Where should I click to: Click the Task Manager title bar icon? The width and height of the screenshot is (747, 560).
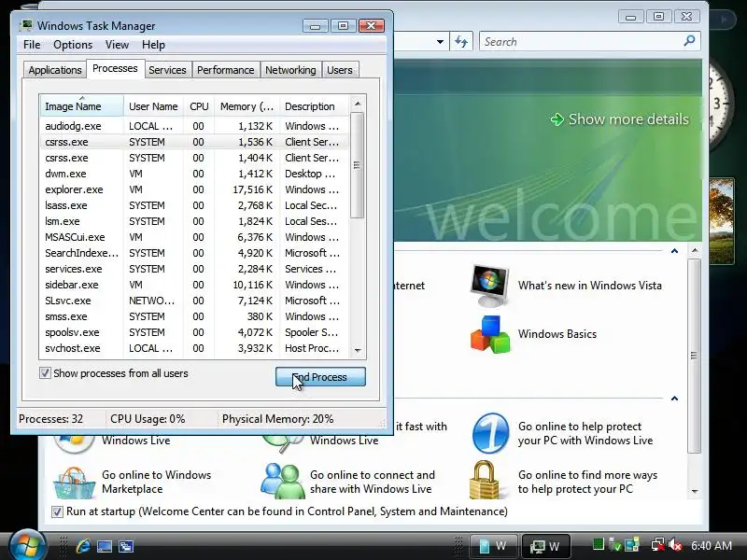pos(26,25)
